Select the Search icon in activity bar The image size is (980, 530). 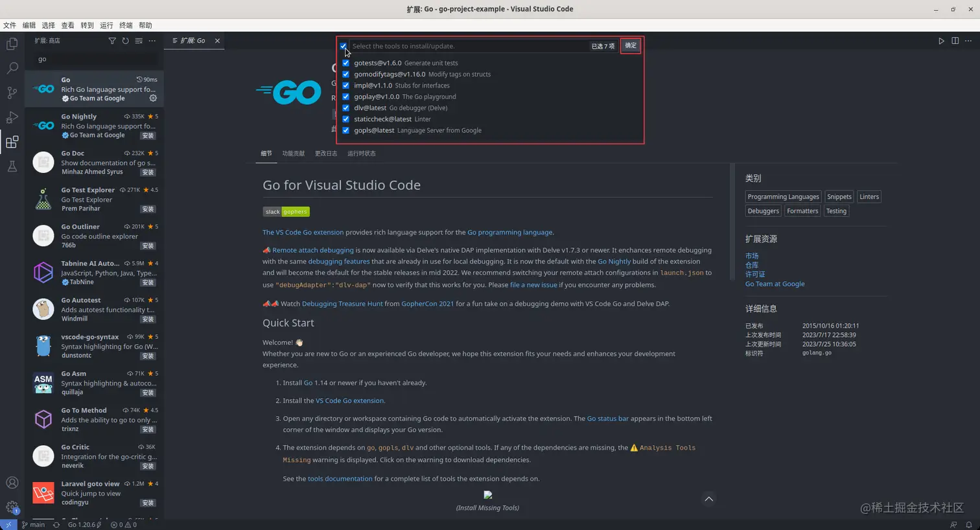[12, 67]
